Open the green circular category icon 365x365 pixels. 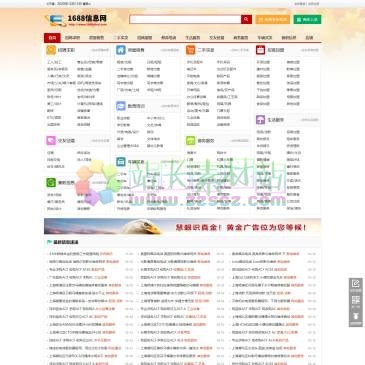coord(51,183)
